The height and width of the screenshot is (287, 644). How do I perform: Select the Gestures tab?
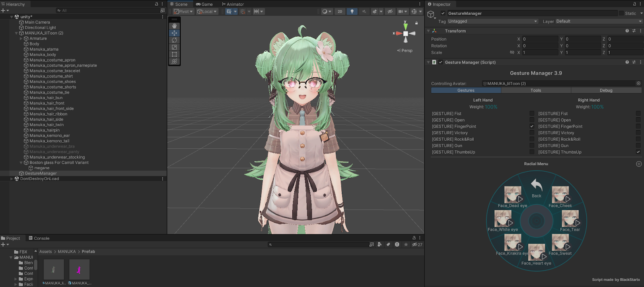click(x=466, y=90)
